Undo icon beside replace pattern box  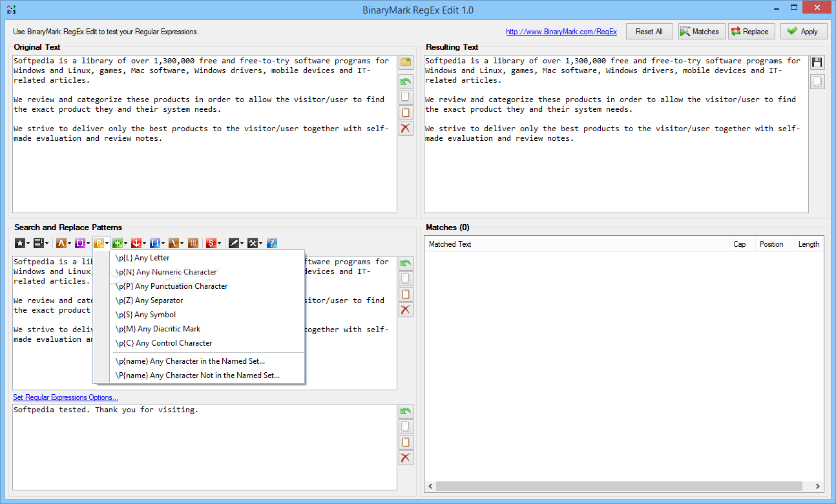coord(406,412)
